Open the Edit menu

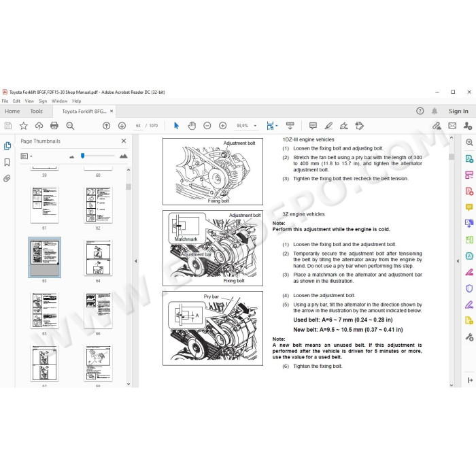(x=16, y=101)
